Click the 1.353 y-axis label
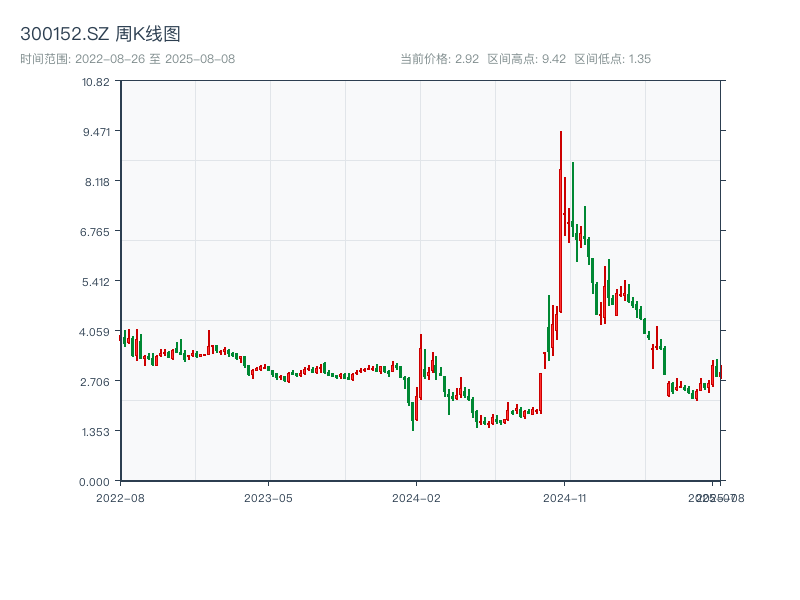Image resolution: width=800 pixels, height=600 pixels. coord(96,431)
